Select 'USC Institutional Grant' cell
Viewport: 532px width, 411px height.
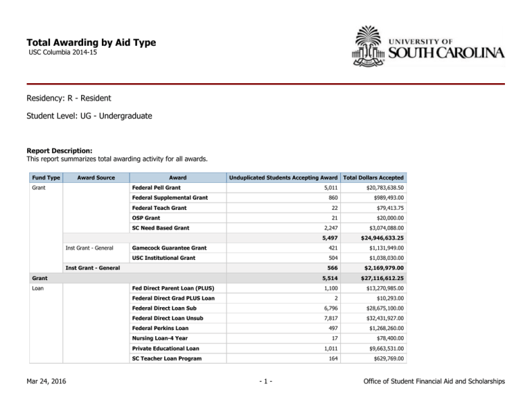[x=178, y=258]
